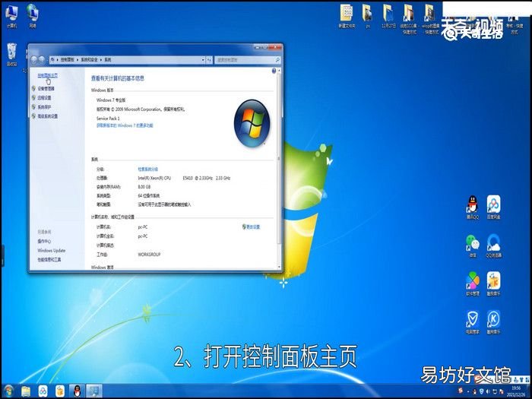Click the Windows 7 logo image
Image resolution: width=532 pixels, height=399 pixels.
(x=252, y=123)
